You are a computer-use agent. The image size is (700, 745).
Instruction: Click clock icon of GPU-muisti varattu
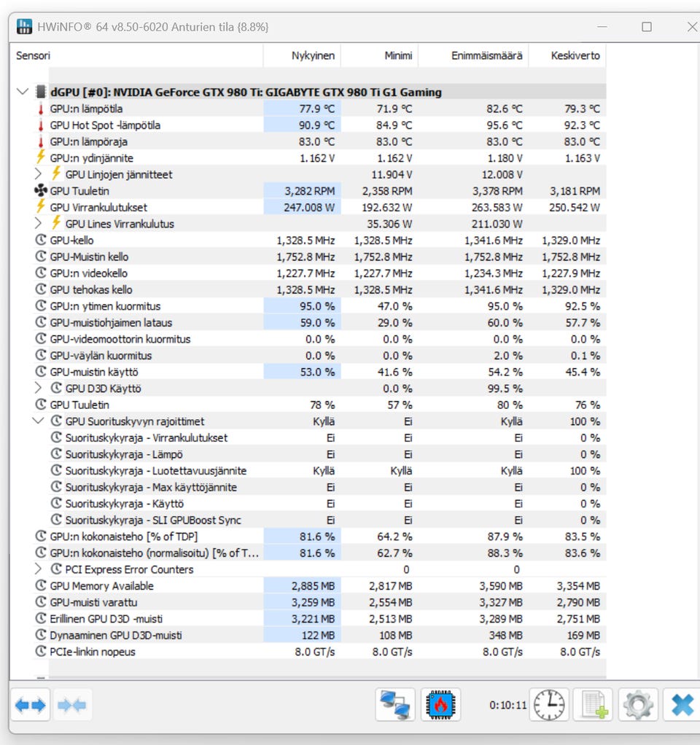click(41, 602)
